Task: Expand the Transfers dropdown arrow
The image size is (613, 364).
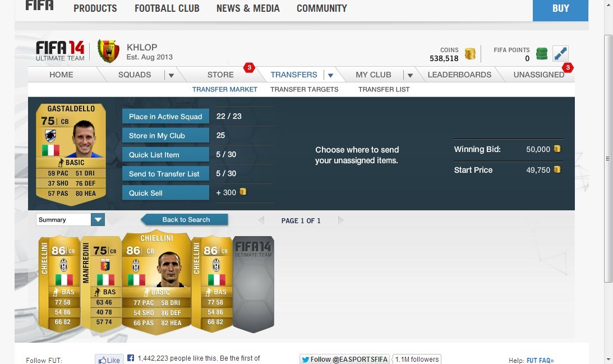Action: 331,75
